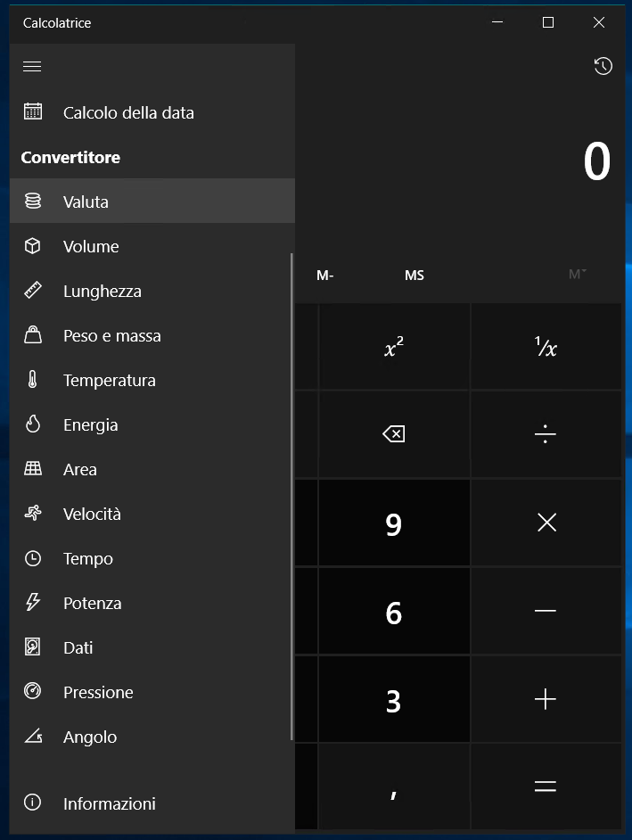
Task: Select the Valuta coin stack icon
Action: click(x=33, y=201)
